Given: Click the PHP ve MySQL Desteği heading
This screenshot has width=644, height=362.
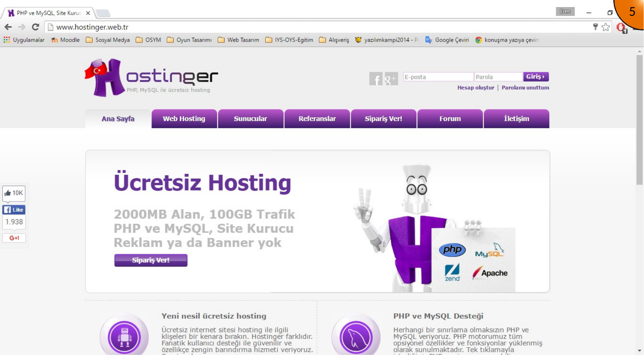Looking at the screenshot, I should 438,316.
